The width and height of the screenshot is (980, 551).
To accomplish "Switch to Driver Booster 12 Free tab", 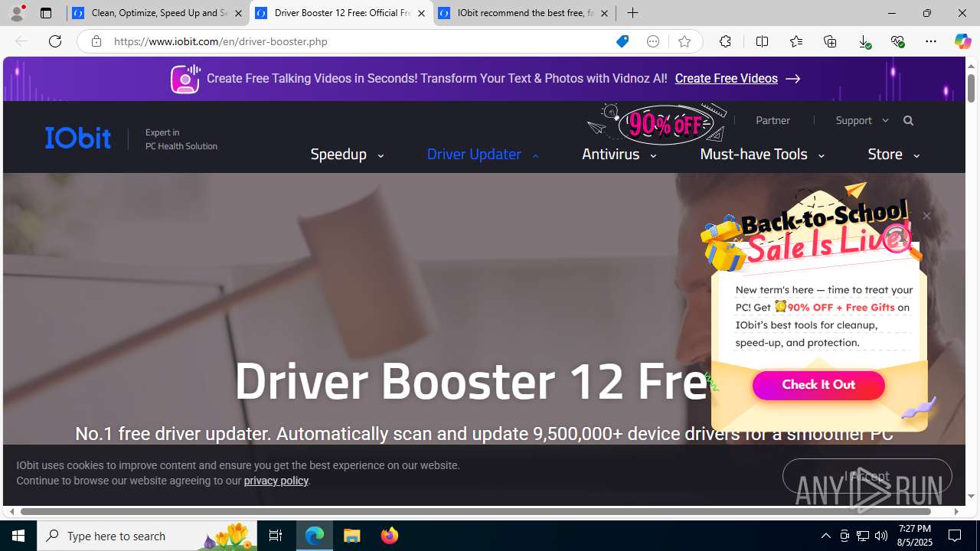I will (x=341, y=13).
